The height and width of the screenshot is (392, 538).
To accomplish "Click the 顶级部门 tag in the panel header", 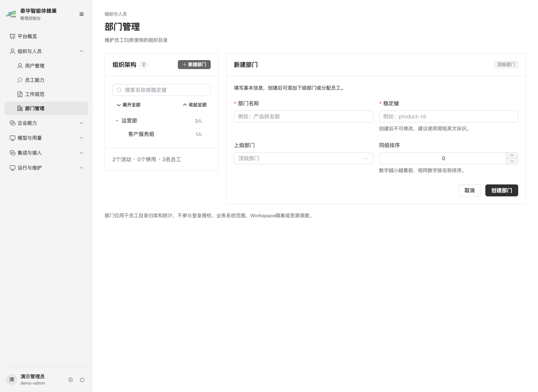I will coord(506,65).
